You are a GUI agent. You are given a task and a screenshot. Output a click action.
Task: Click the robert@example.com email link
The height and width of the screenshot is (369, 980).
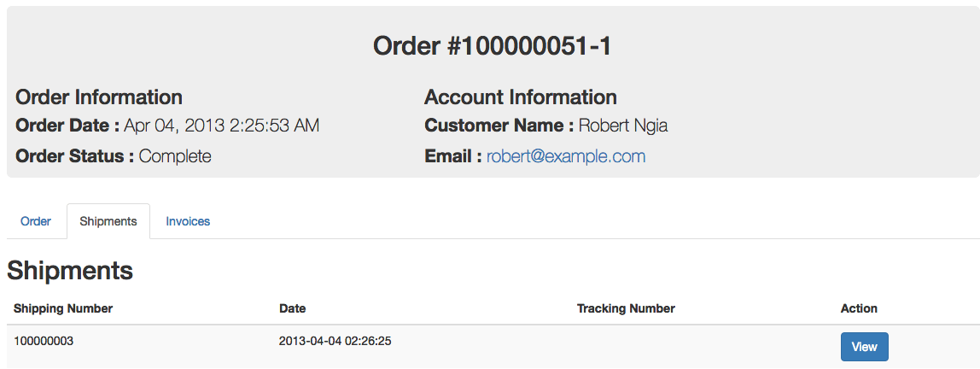click(566, 156)
